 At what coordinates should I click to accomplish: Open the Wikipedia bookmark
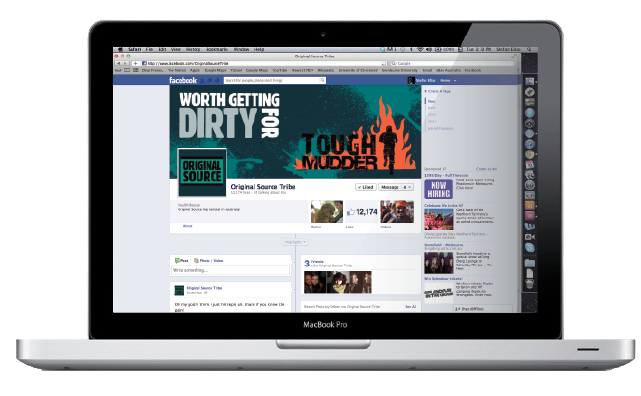326,70
